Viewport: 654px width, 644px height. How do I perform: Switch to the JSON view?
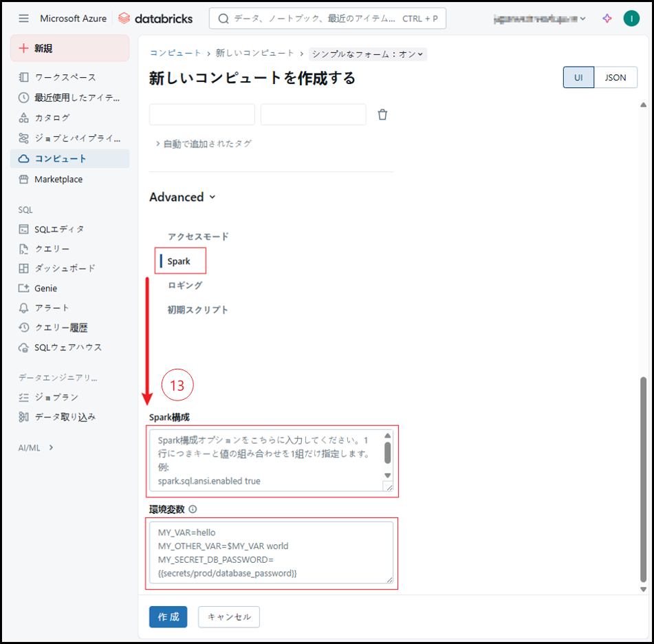615,78
